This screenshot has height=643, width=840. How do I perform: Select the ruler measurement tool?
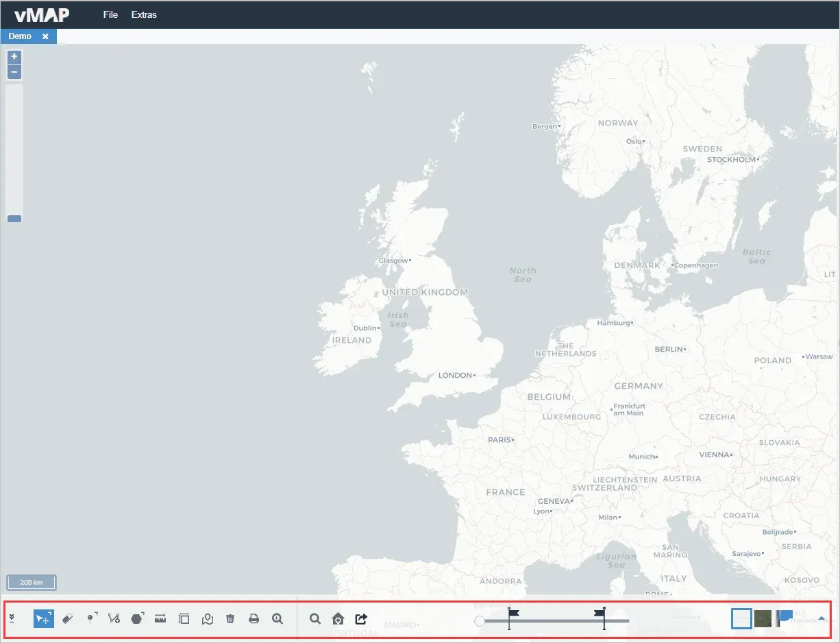click(160, 618)
